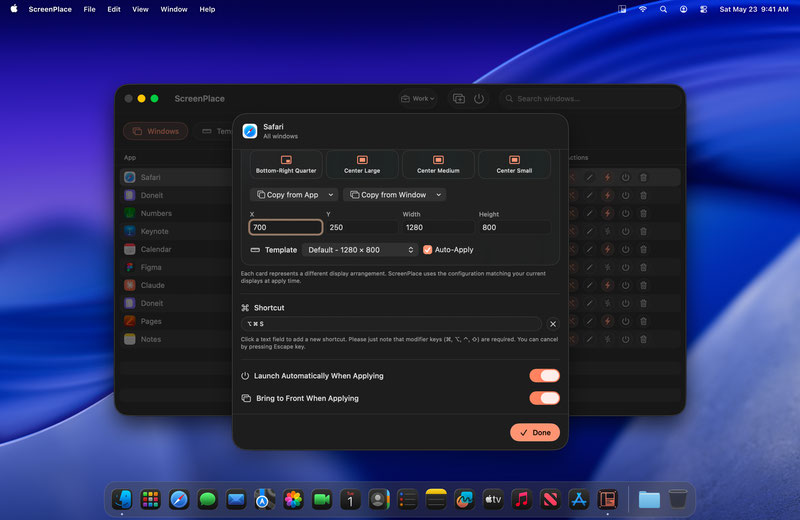
Task: Open the Work profile dropdown in toolbar
Action: pos(418,98)
